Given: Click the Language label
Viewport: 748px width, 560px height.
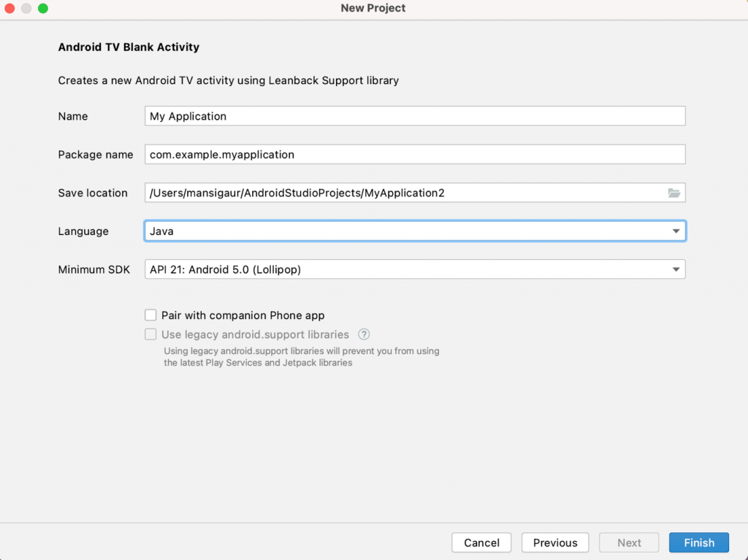Looking at the screenshot, I should click(83, 231).
